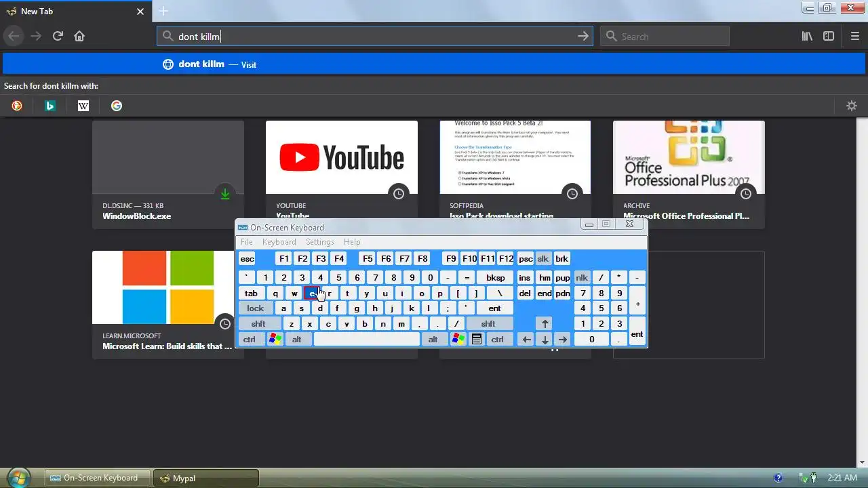
Task: Click the left arrow key on the keyboard
Action: (526, 340)
